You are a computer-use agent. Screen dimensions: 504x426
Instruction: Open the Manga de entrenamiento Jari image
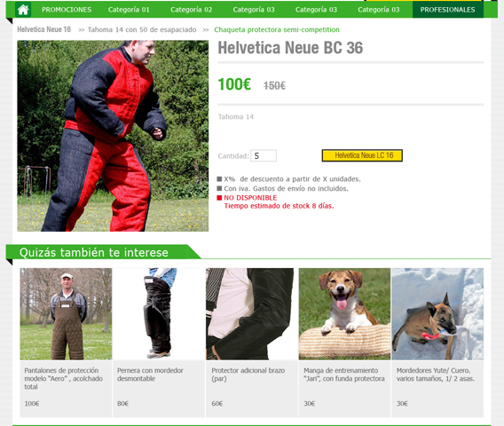[x=344, y=314]
